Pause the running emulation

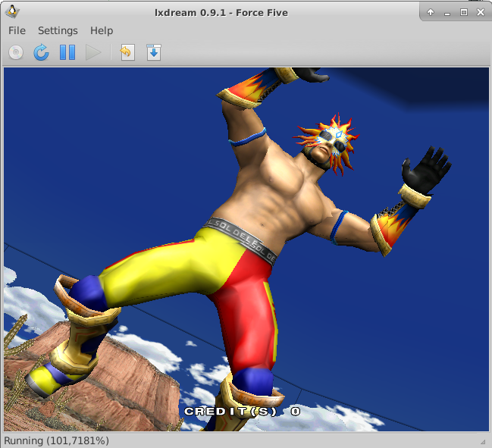pos(67,52)
